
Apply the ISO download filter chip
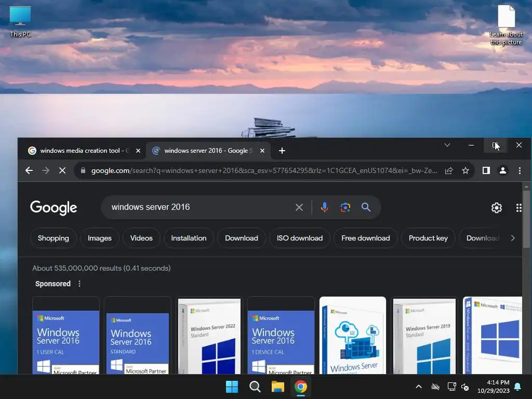coord(300,238)
